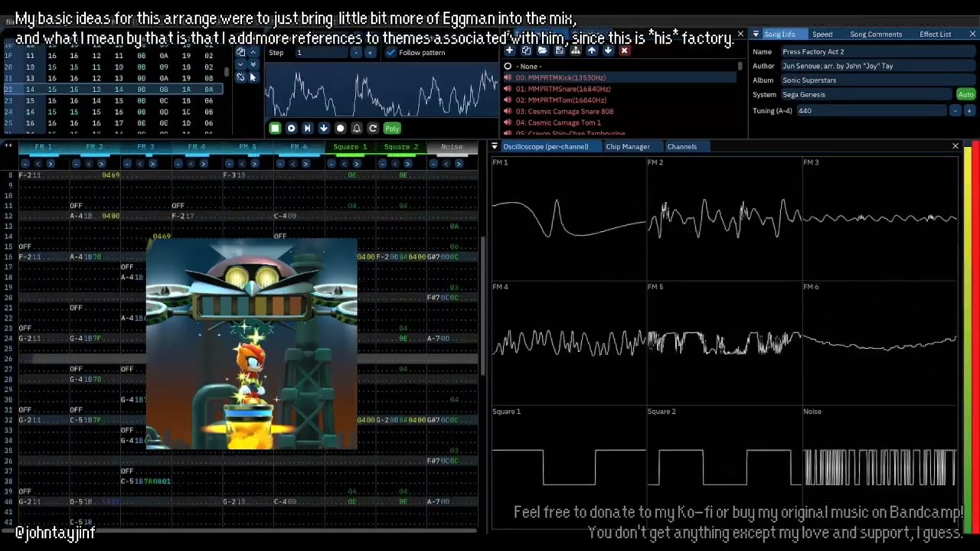This screenshot has width=980, height=551.
Task: Mute the Noise channel via its header
Action: 452,147
